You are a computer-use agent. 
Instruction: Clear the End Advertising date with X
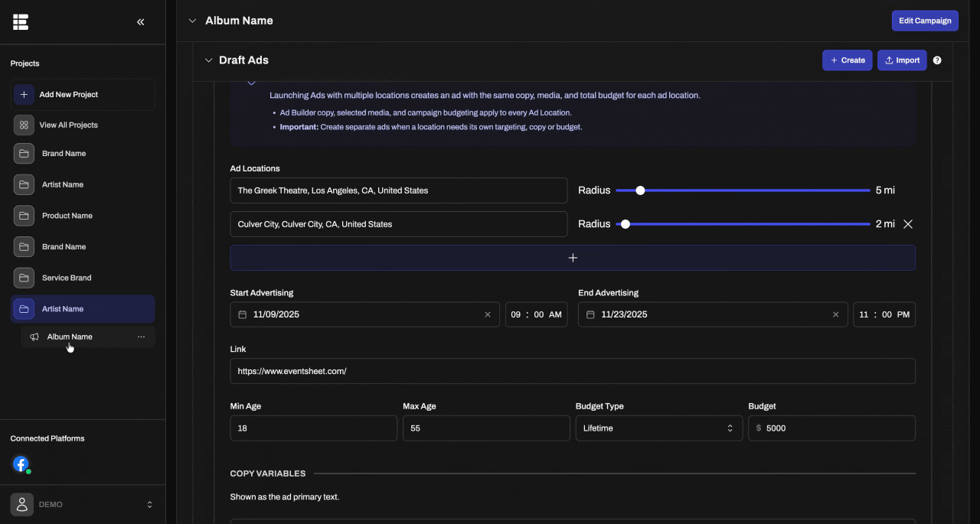click(836, 314)
